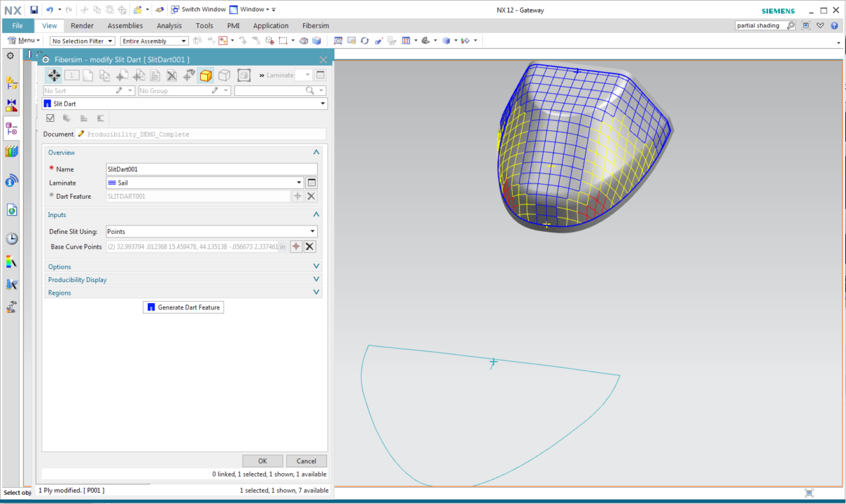Close the Fibersim modify Slit Dart dialog
The height and width of the screenshot is (504, 846).
pyautogui.click(x=324, y=60)
